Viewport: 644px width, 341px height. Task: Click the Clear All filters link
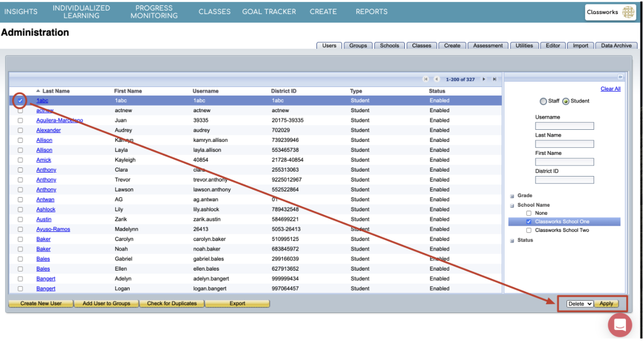point(610,89)
